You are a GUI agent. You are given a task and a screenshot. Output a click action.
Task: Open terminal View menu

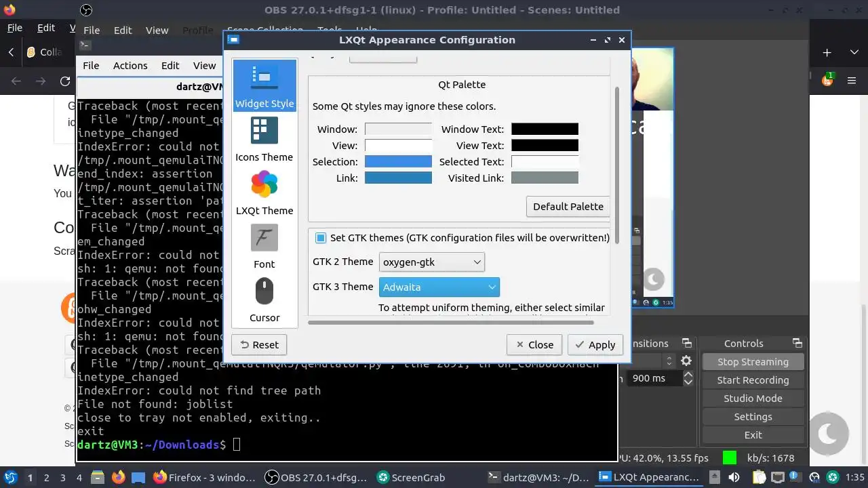(x=204, y=65)
